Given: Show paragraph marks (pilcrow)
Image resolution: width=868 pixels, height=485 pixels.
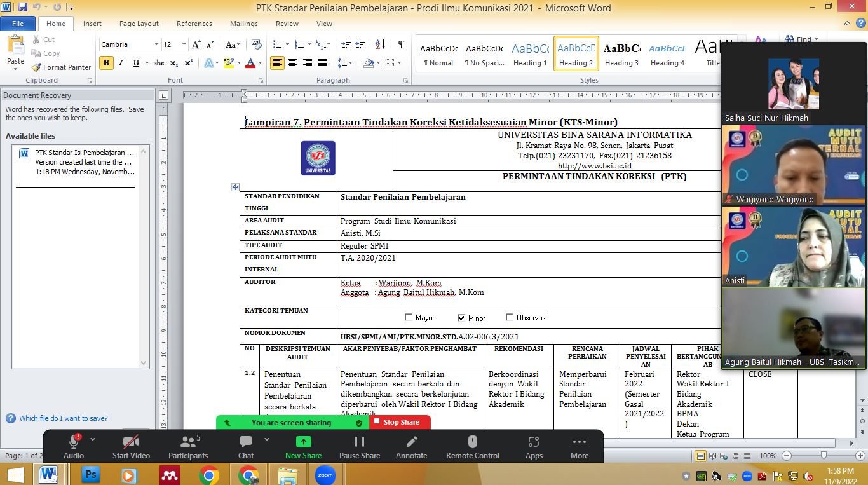Looking at the screenshot, I should point(401,44).
